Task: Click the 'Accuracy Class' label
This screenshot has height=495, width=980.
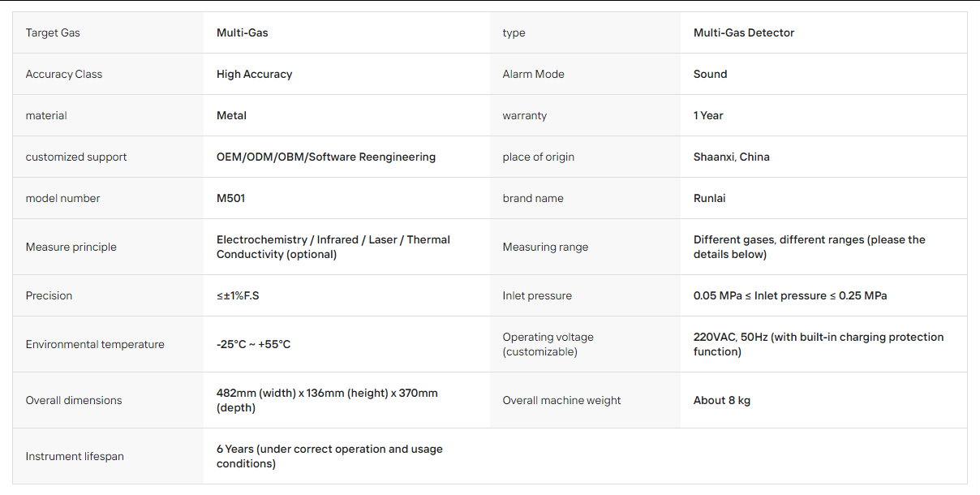Action: (x=64, y=74)
